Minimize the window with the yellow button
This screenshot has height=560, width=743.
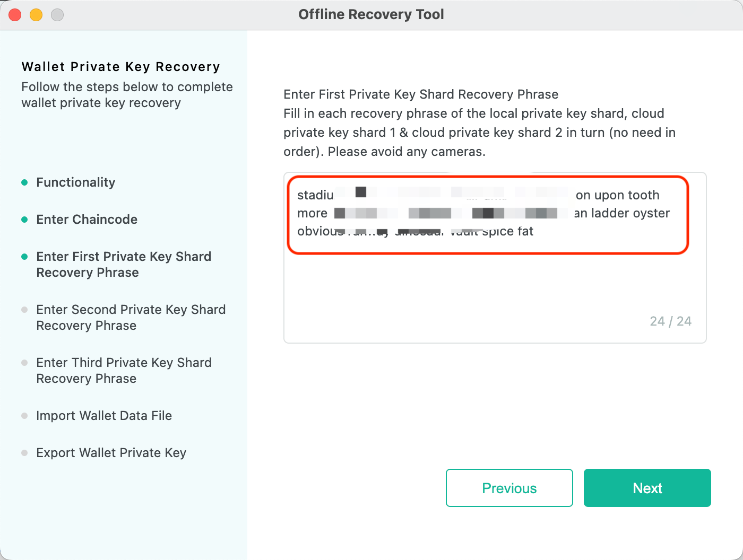point(36,15)
